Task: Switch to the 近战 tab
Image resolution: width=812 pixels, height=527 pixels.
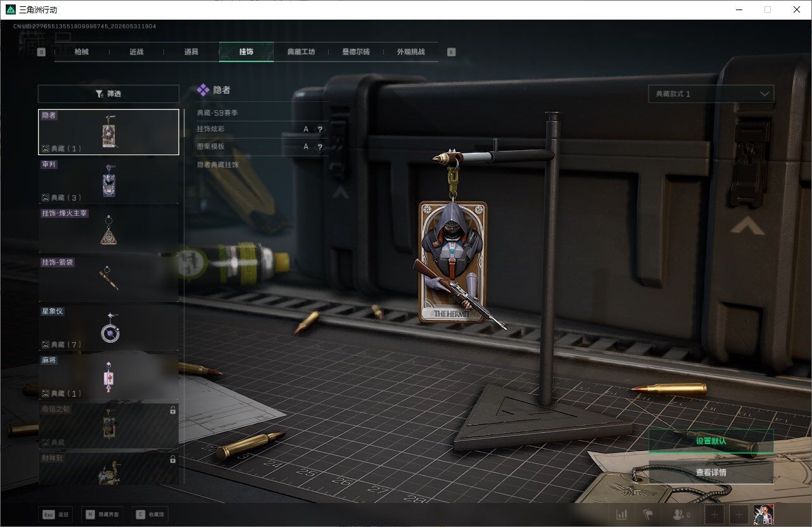Action: click(136, 52)
